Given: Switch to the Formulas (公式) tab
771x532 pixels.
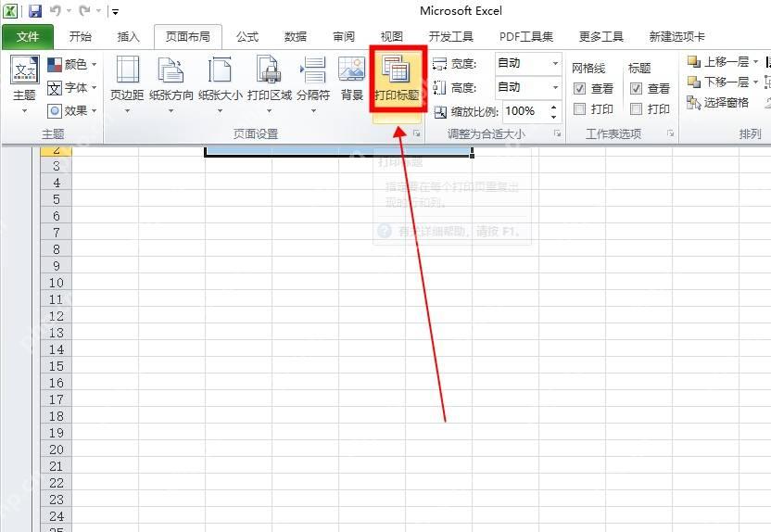Looking at the screenshot, I should [247, 37].
